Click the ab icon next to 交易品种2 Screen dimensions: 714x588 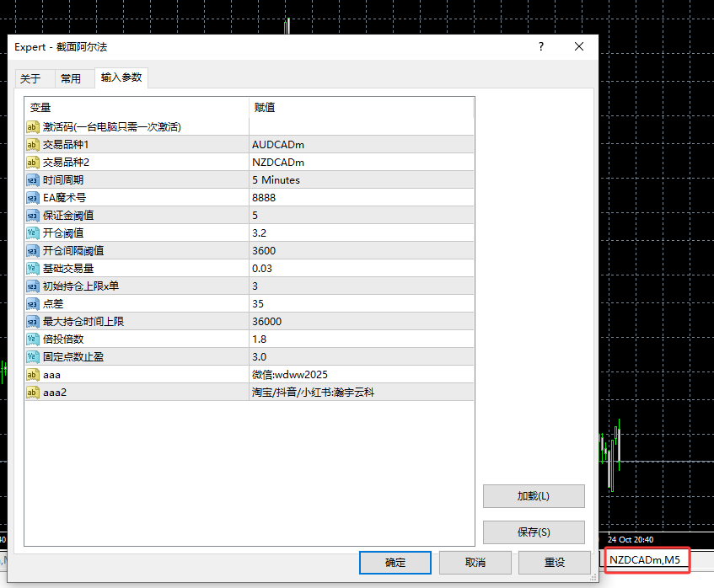click(32, 163)
